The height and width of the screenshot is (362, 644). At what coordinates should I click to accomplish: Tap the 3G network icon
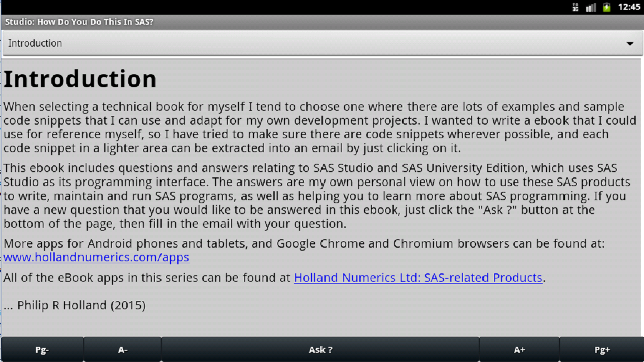tap(575, 7)
